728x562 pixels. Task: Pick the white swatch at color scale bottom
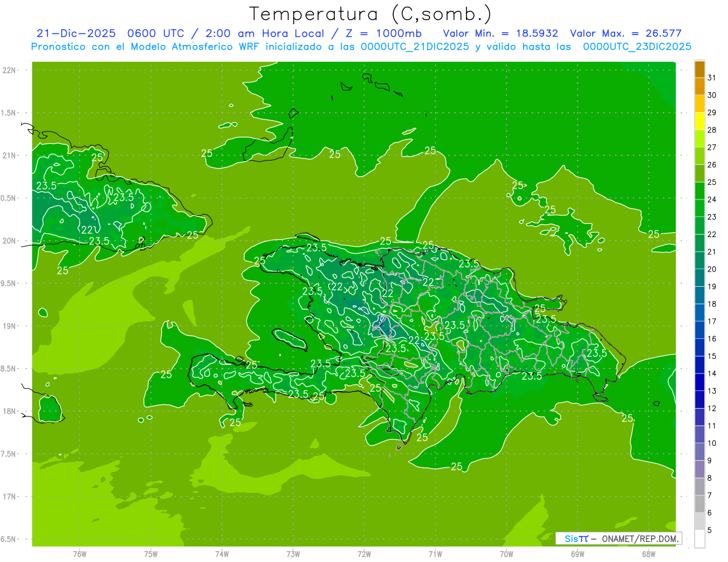pos(699,538)
